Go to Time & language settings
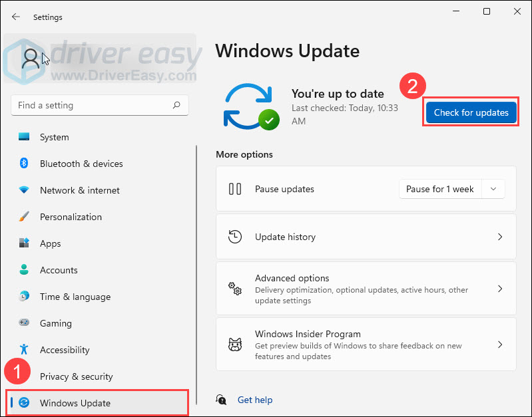The height and width of the screenshot is (417, 532). (75, 297)
